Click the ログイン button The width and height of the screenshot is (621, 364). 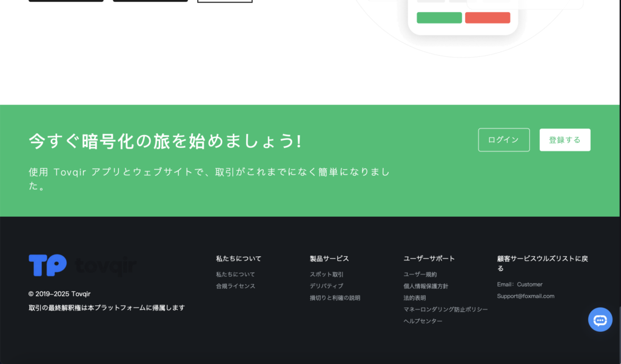pyautogui.click(x=504, y=140)
